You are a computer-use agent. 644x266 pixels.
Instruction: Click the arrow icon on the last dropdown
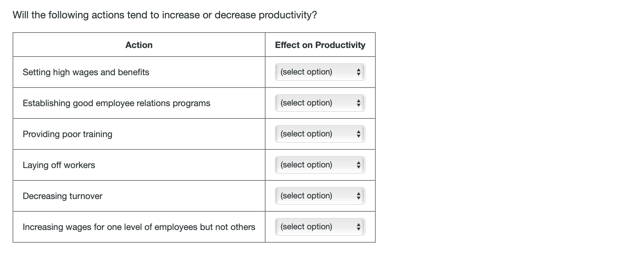[359, 227]
